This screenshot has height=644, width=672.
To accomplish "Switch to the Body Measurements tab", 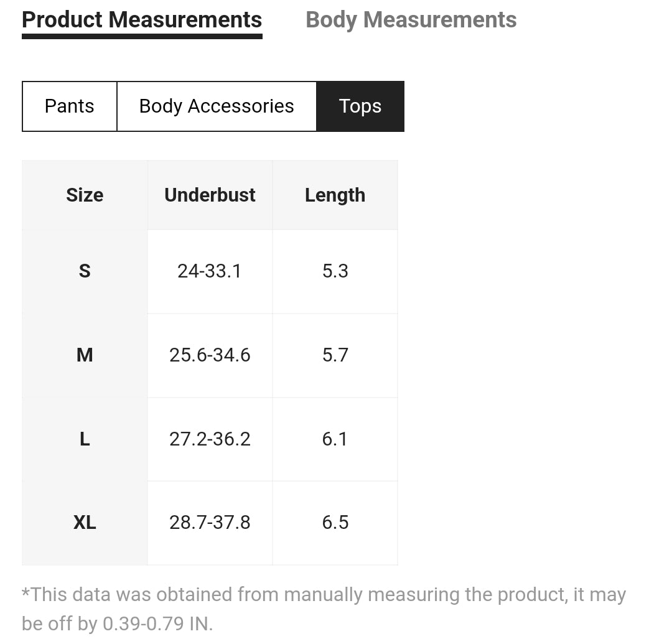I will point(411,20).
